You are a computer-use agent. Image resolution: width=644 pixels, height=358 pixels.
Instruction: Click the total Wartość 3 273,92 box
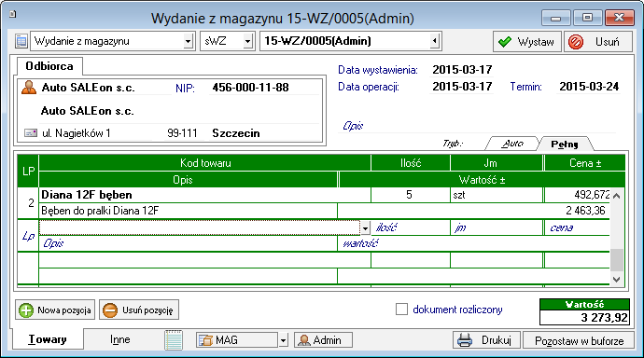point(584,317)
